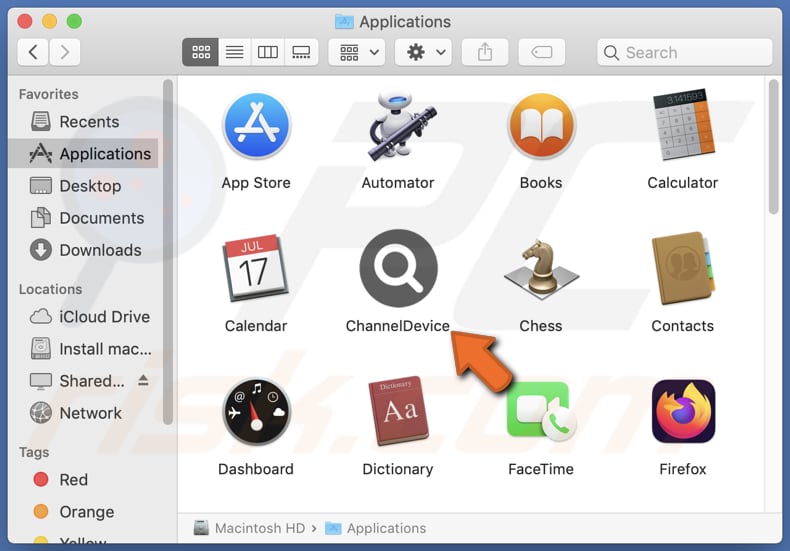Image resolution: width=790 pixels, height=551 pixels.
Task: Select the Calculator app icon
Action: [683, 125]
